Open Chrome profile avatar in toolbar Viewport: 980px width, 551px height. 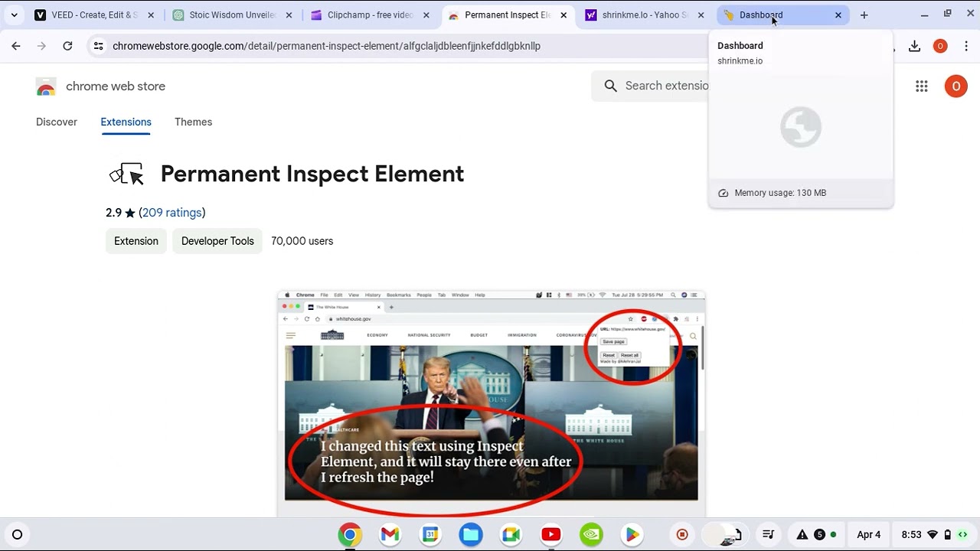coord(940,46)
